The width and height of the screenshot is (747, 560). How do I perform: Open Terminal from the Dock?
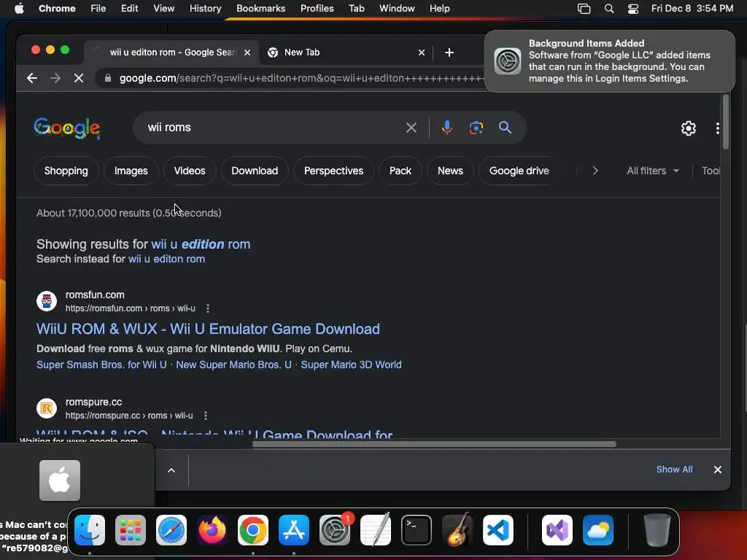(x=417, y=530)
